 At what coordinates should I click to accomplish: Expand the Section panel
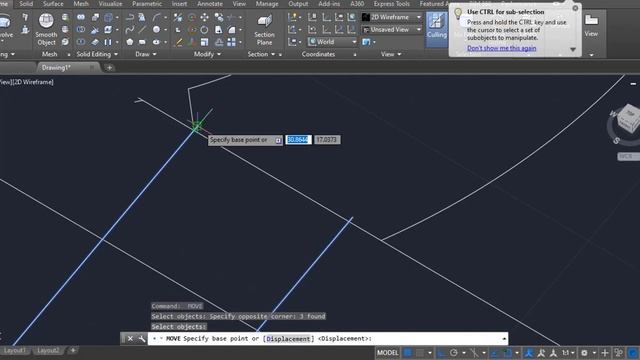coord(261,54)
